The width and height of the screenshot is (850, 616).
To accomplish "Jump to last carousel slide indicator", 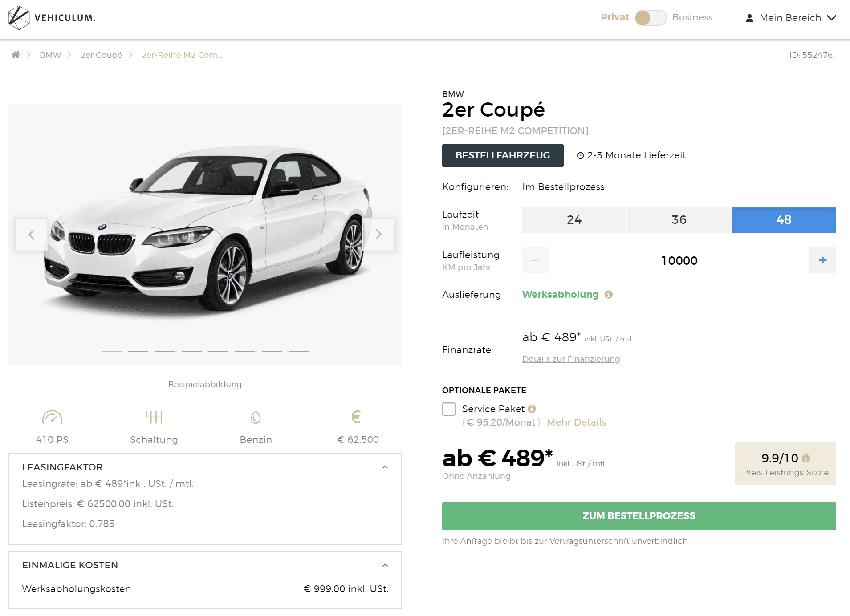I will [x=298, y=351].
